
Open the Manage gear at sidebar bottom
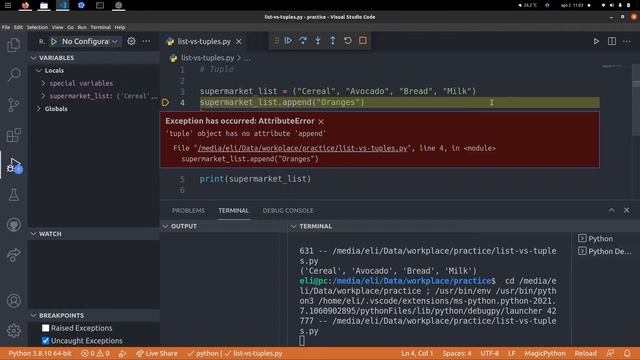click(13, 331)
